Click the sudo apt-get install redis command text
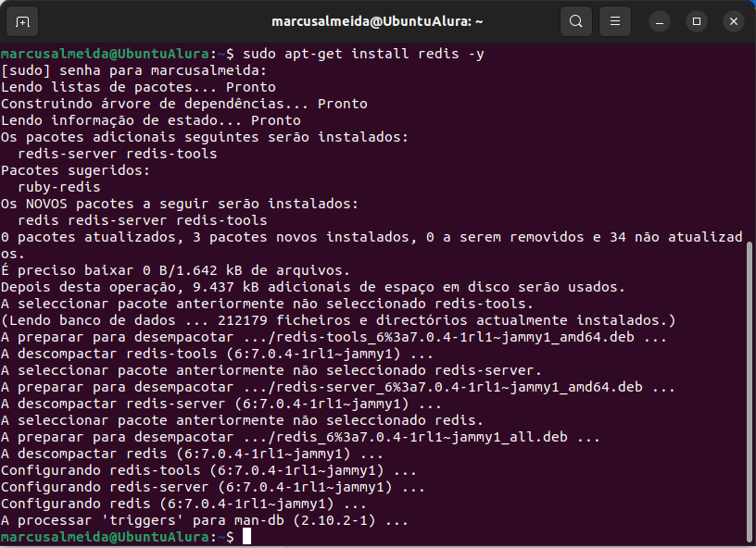The width and height of the screenshot is (756, 548). [363, 54]
